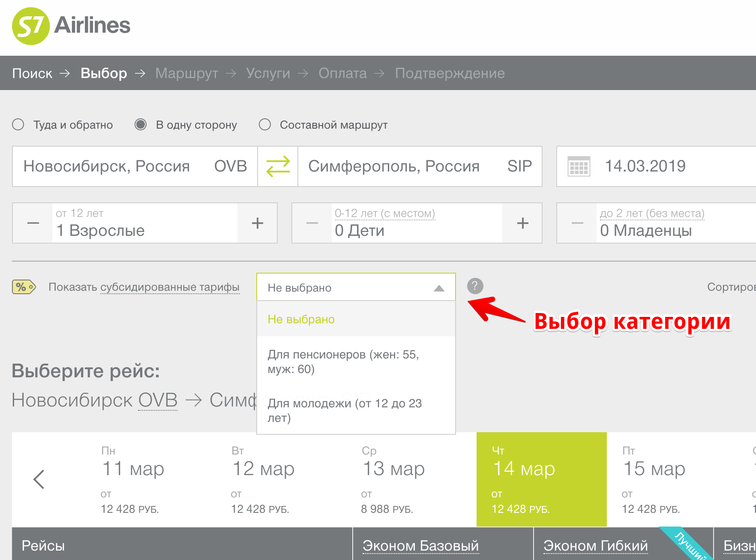756x560 pixels.
Task: Open the calendar date picker icon
Action: click(x=579, y=166)
